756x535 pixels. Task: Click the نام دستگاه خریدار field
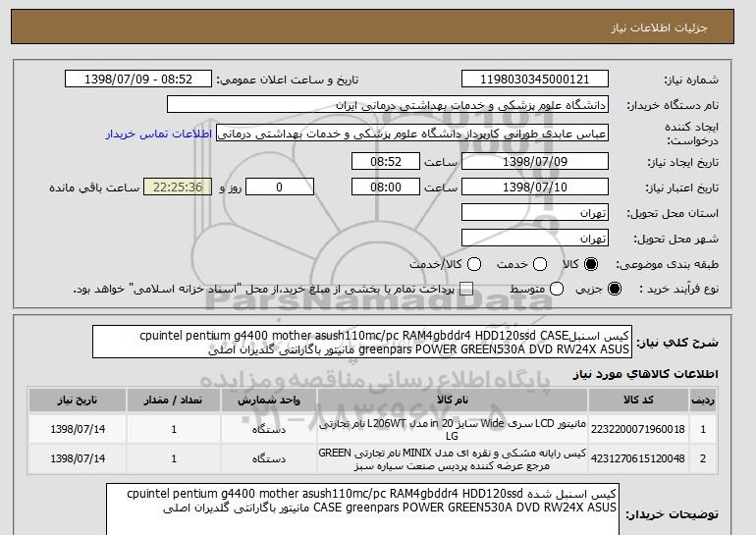[388, 105]
